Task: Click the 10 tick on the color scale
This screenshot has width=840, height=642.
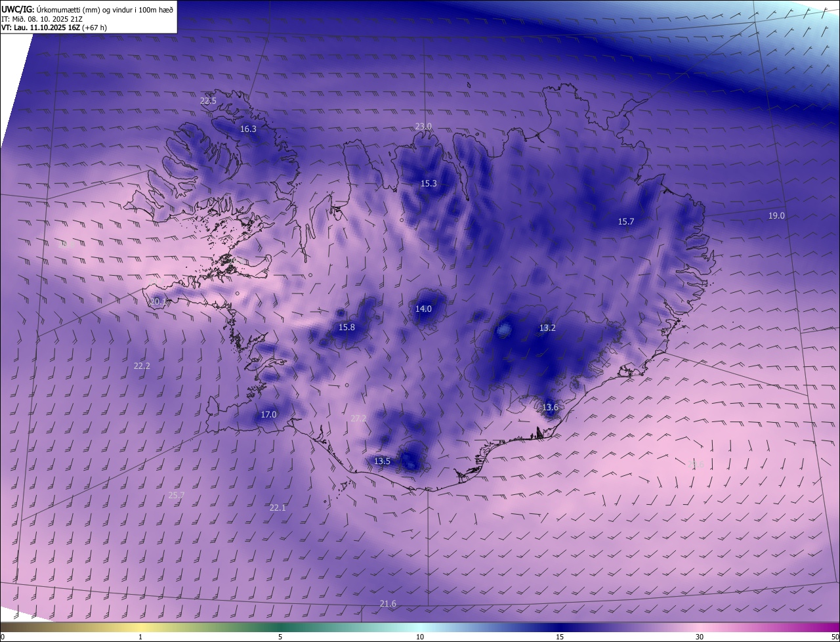Action: (x=420, y=637)
